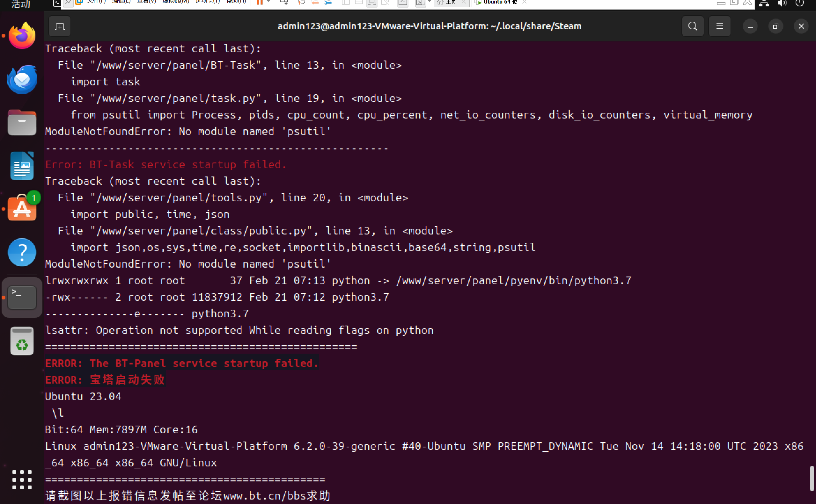Open the 选项卡(T) menu

208,2
